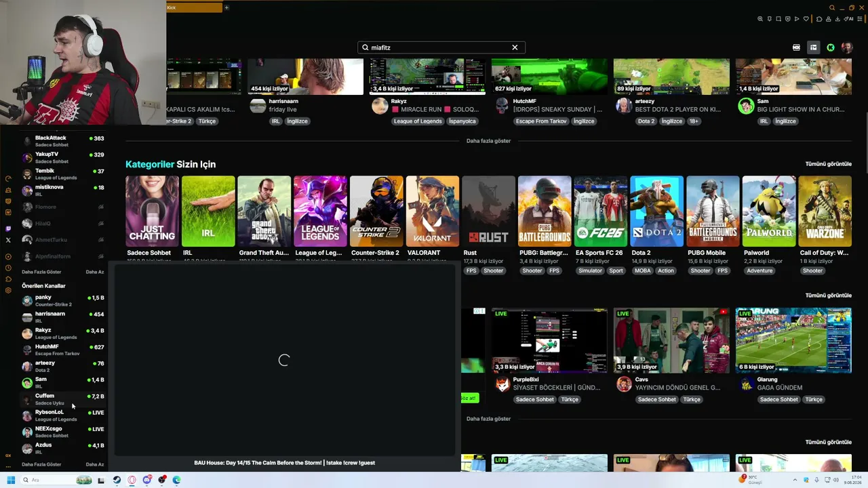
Task: Open the Twitch icon in the browser sidebar
Action: pos(8,229)
